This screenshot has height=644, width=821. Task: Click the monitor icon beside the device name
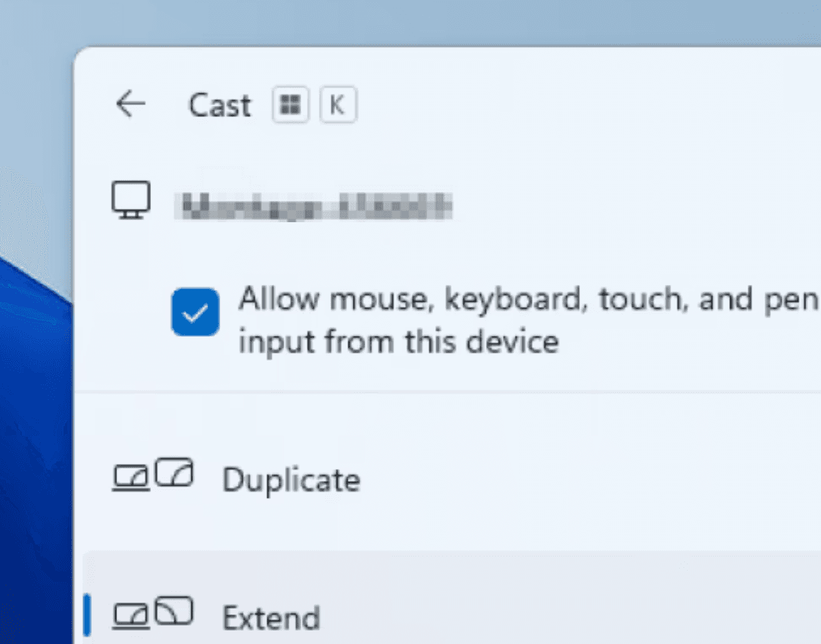pyautogui.click(x=131, y=200)
